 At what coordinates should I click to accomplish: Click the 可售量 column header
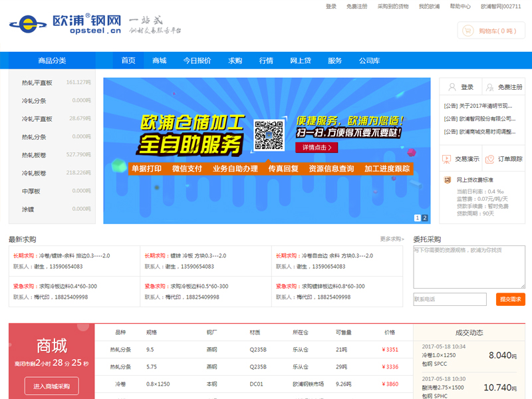click(x=343, y=332)
